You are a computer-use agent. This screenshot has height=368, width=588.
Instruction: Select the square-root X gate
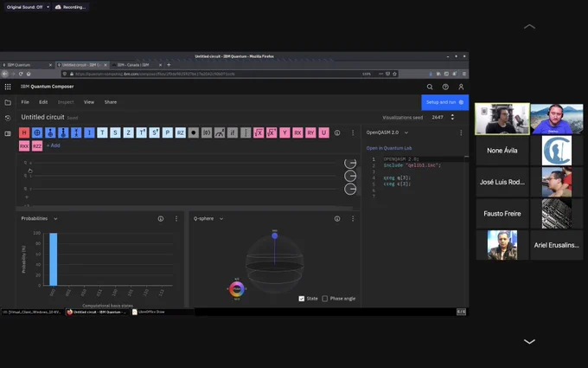click(x=259, y=132)
